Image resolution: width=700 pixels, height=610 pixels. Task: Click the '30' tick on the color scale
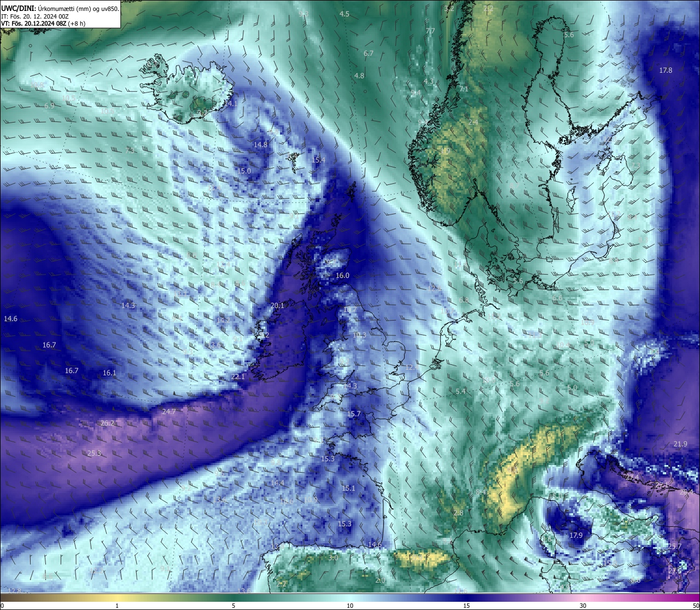point(583,606)
